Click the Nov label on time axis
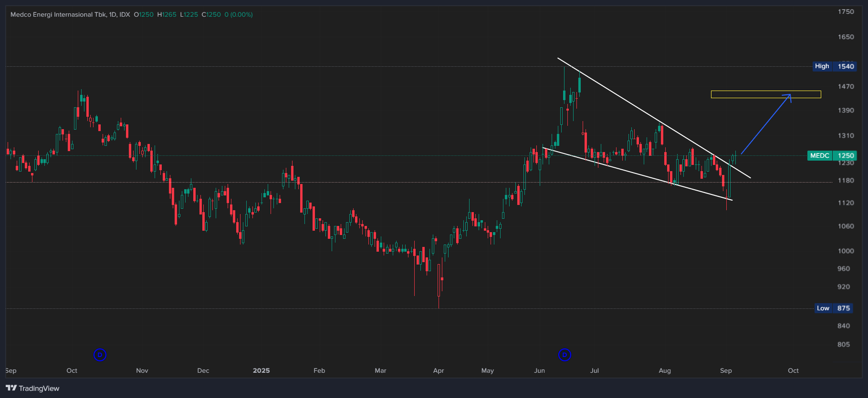This screenshot has width=868, height=398. (142, 370)
